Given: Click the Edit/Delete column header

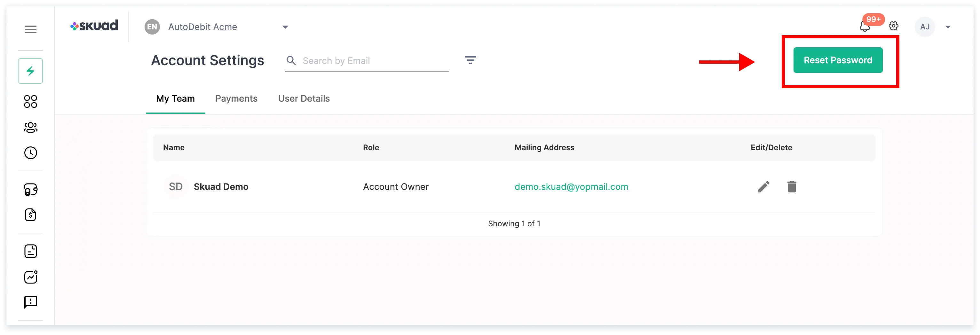Looking at the screenshot, I should coord(771,148).
